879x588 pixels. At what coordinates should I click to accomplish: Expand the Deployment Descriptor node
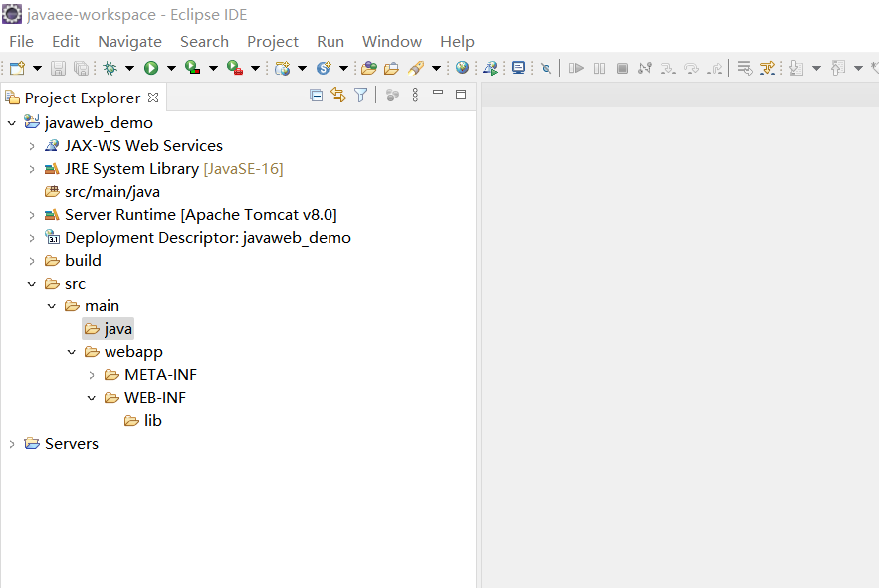click(32, 238)
